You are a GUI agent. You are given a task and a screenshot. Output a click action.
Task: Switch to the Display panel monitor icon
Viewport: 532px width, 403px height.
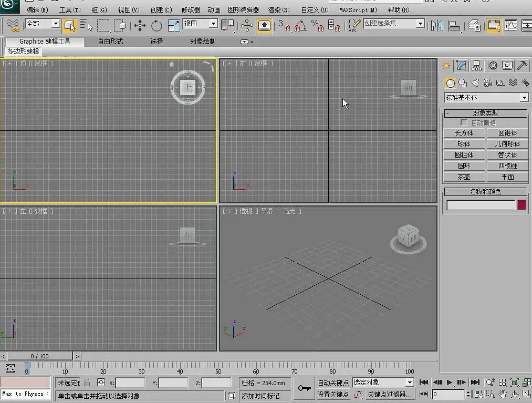coord(507,66)
